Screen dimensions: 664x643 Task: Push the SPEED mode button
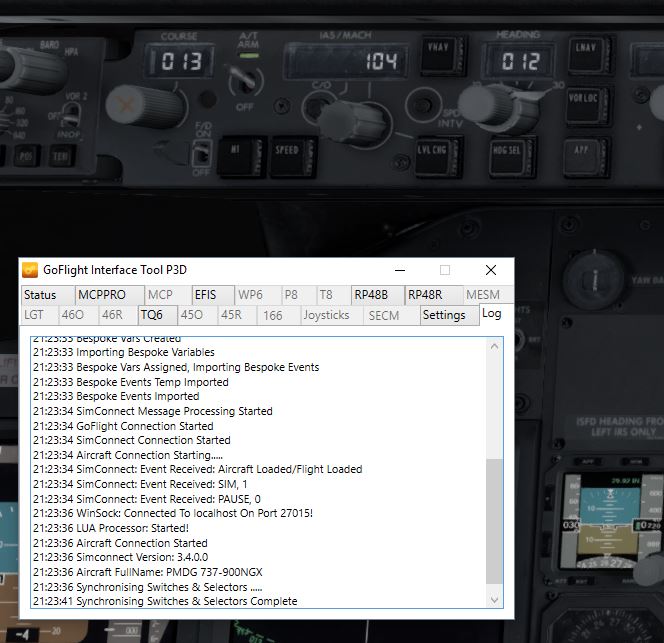[x=286, y=150]
